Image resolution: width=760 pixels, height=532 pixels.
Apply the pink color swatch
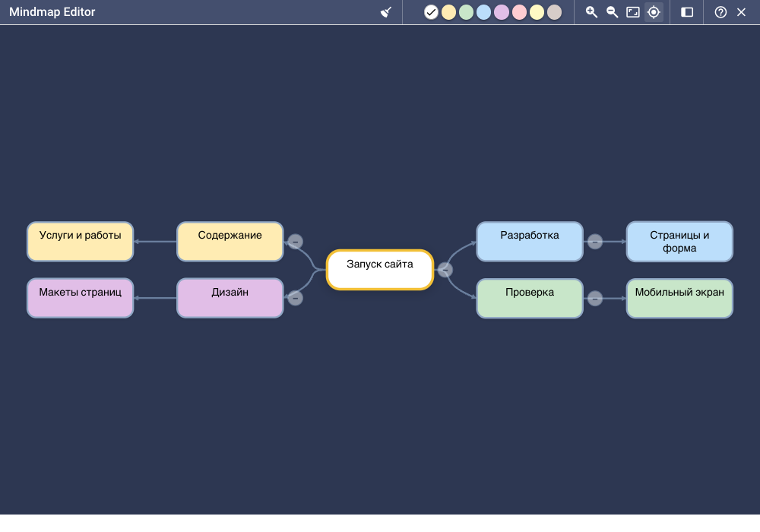click(x=519, y=12)
